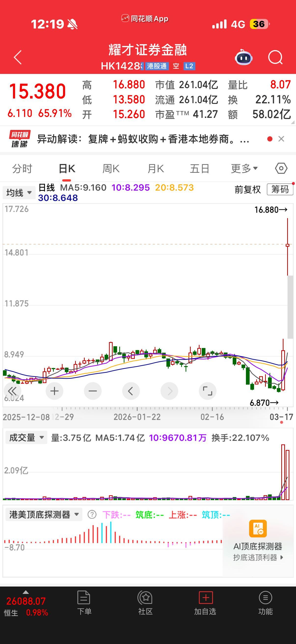Open chart settings hexagon icon
The height and width of the screenshot is (644, 296).
(281, 168)
